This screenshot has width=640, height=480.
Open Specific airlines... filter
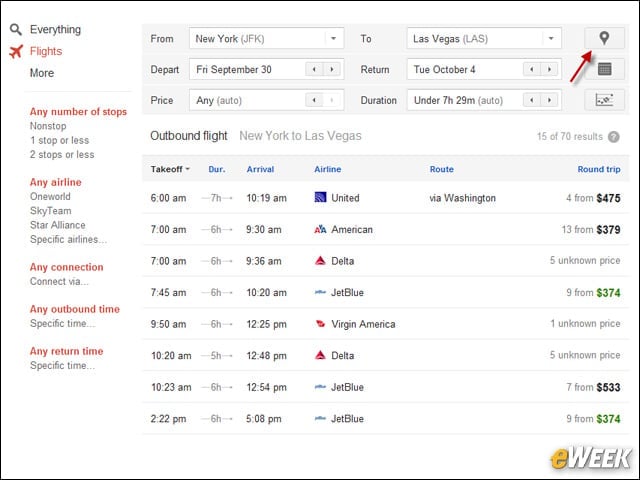coord(69,240)
